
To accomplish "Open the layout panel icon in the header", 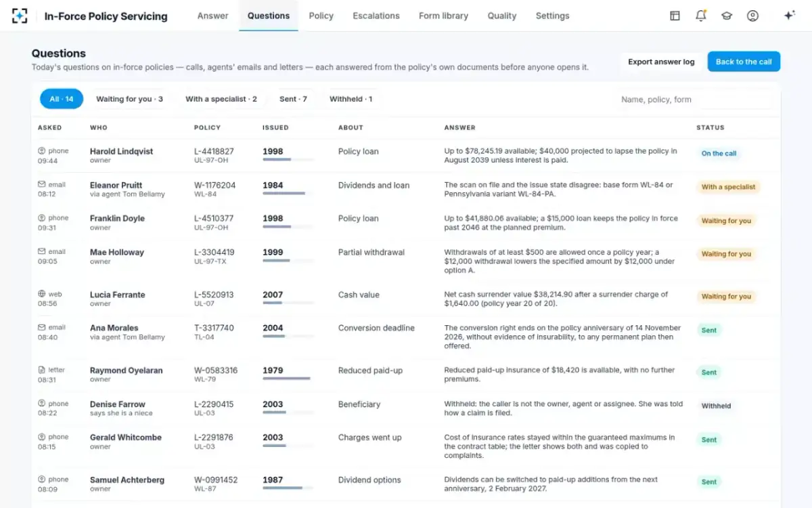I will click(x=675, y=16).
